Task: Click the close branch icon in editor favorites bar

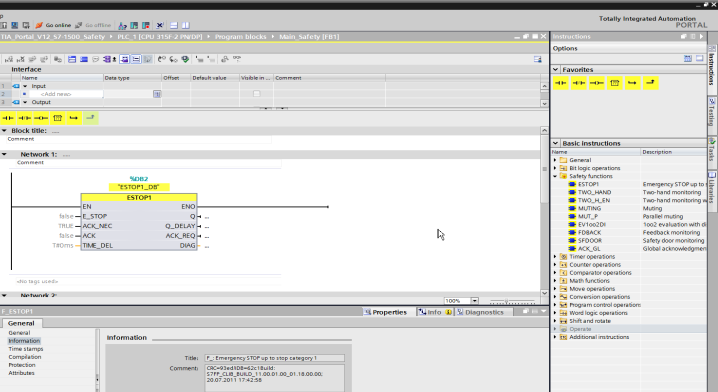Action: [x=90, y=118]
